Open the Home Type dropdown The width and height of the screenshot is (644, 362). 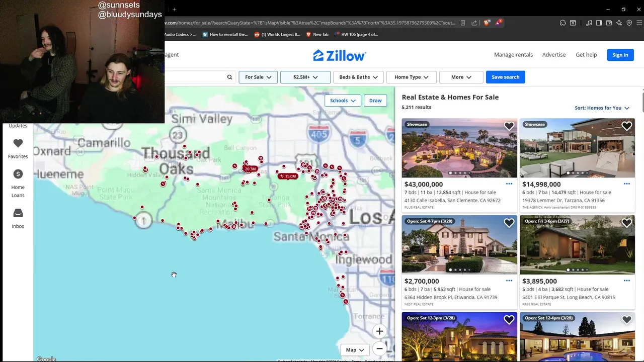411,77
